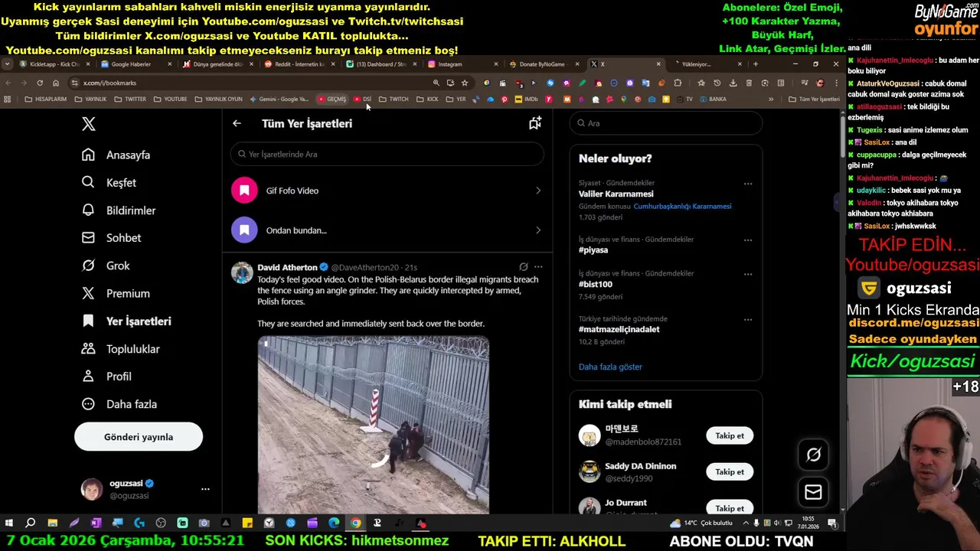
Task: Click Gönderi yayınla button
Action: pos(139,437)
